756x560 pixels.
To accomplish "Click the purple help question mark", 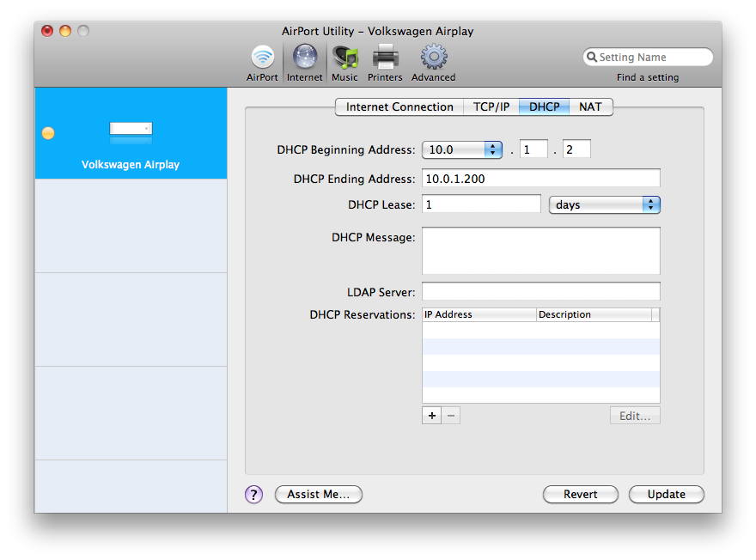I will coord(253,494).
